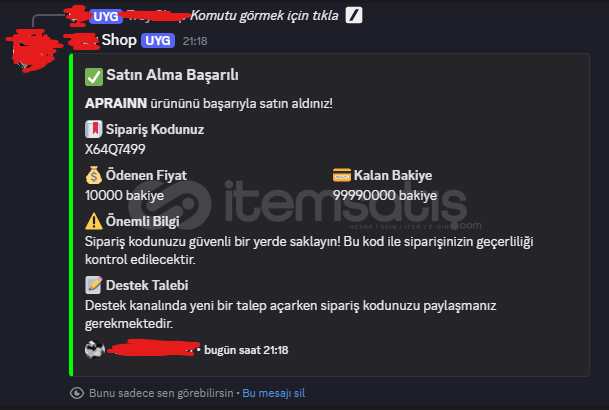Click the warning triangle emoji beside Önemli Bilgi
The height and width of the screenshot is (410, 609).
pos(94,221)
